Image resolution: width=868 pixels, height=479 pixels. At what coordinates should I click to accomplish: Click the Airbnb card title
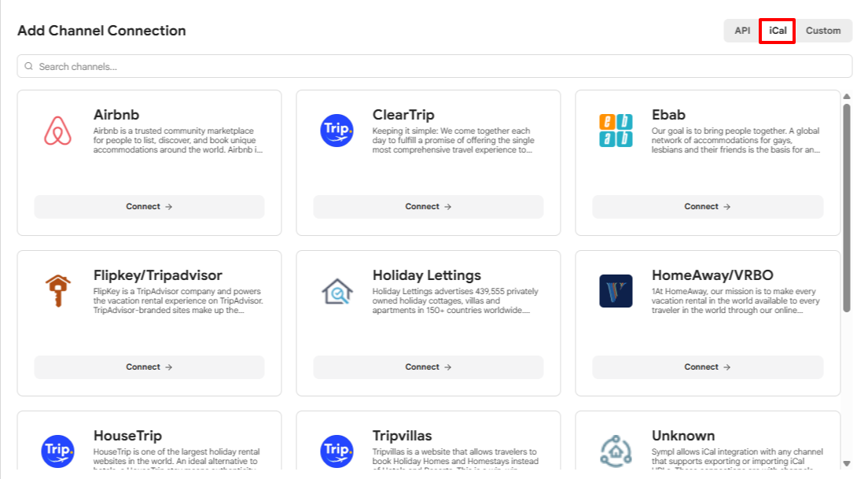coord(116,115)
